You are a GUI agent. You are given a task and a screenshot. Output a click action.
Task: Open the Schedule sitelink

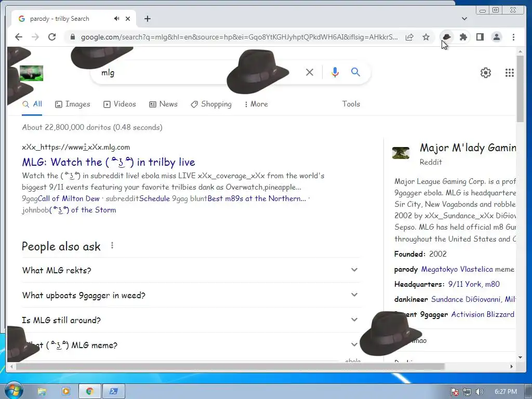pyautogui.click(x=154, y=198)
